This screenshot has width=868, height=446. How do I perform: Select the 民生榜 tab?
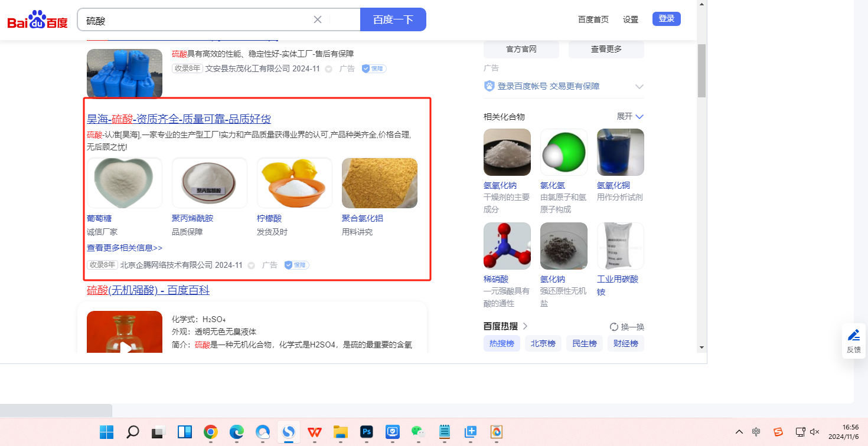[585, 343]
